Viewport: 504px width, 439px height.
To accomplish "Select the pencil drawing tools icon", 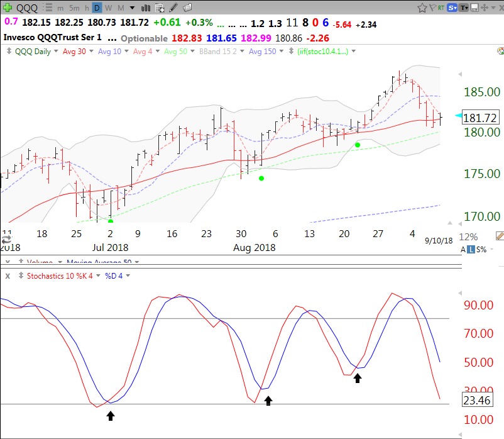I will pos(173,8).
